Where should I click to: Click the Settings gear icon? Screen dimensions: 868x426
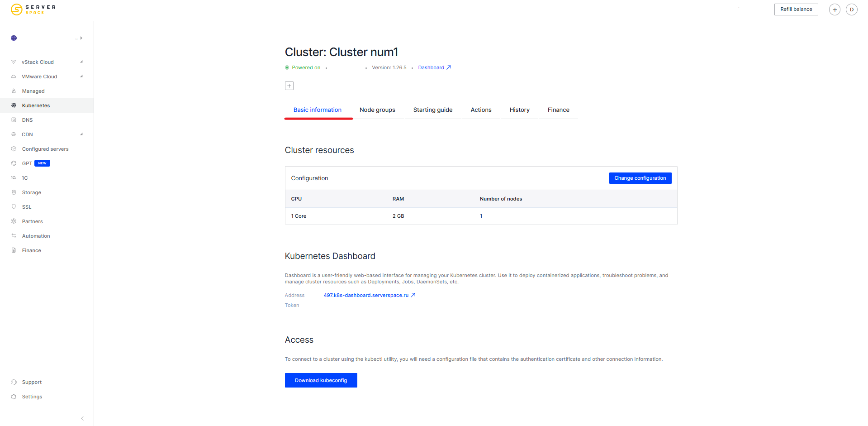[x=14, y=397]
